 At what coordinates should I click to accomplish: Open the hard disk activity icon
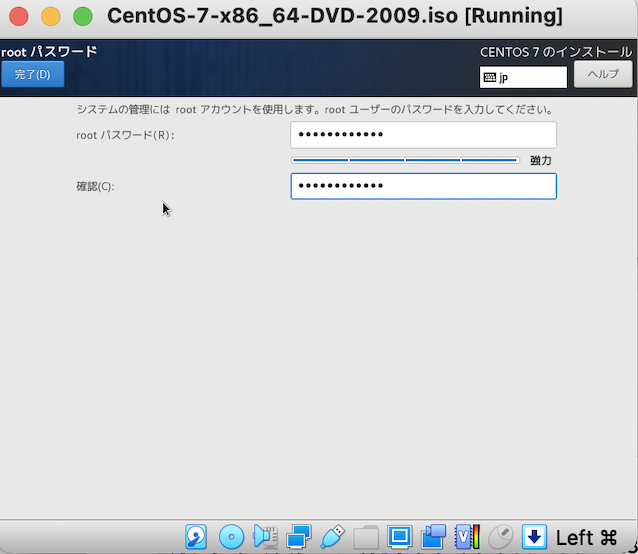(196, 537)
